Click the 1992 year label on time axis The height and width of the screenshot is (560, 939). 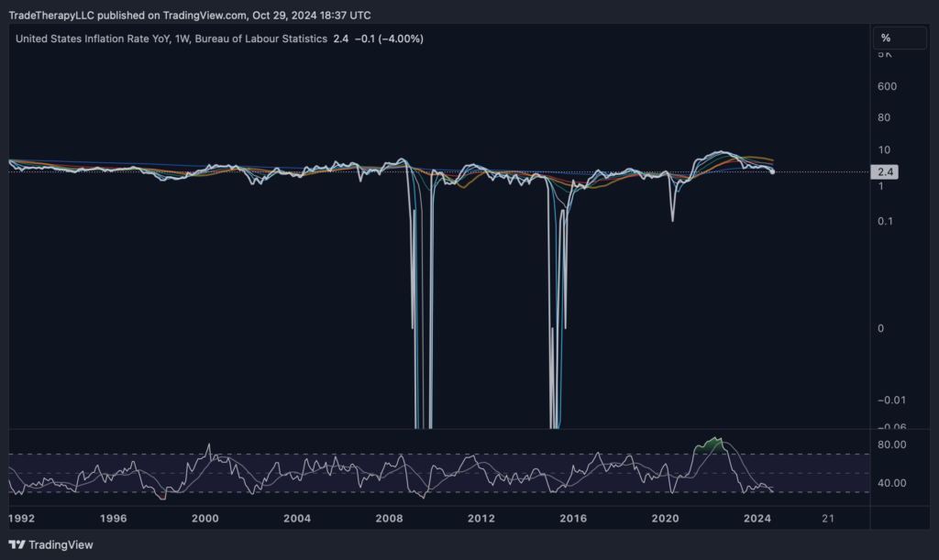click(21, 518)
